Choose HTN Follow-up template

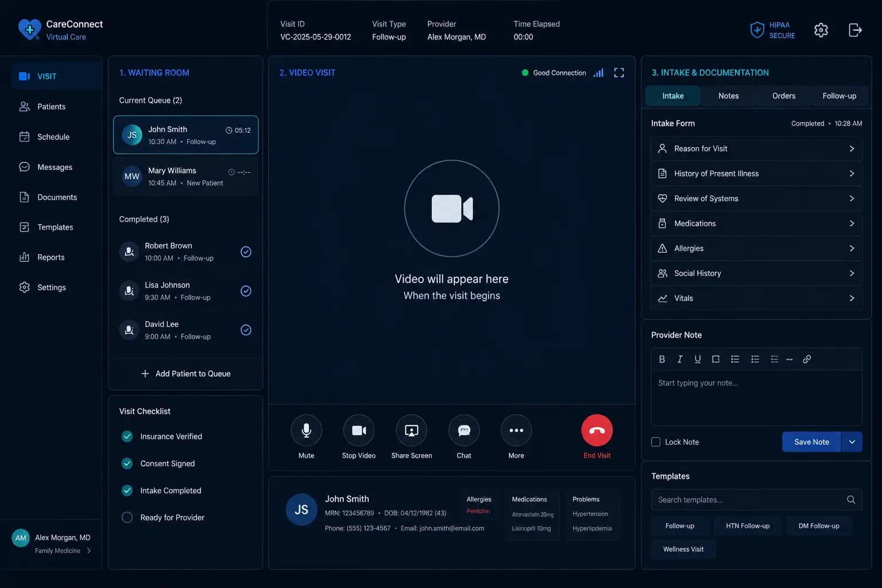748,526
